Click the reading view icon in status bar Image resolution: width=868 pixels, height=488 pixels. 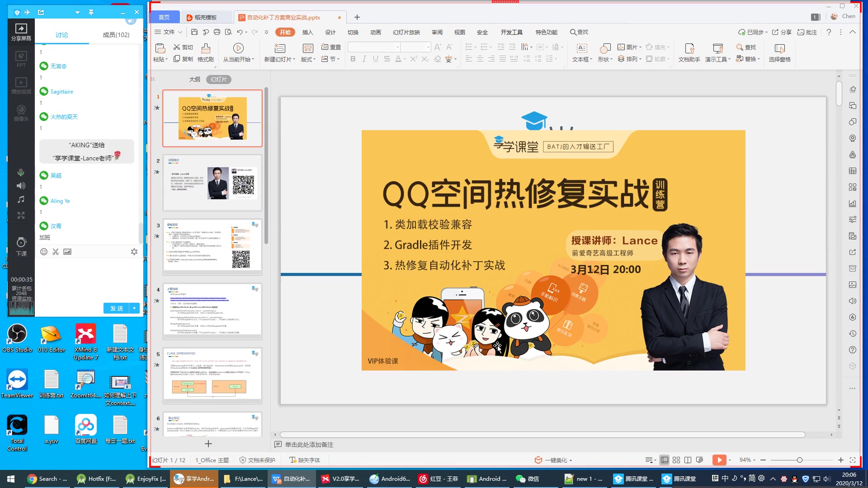tap(688, 460)
